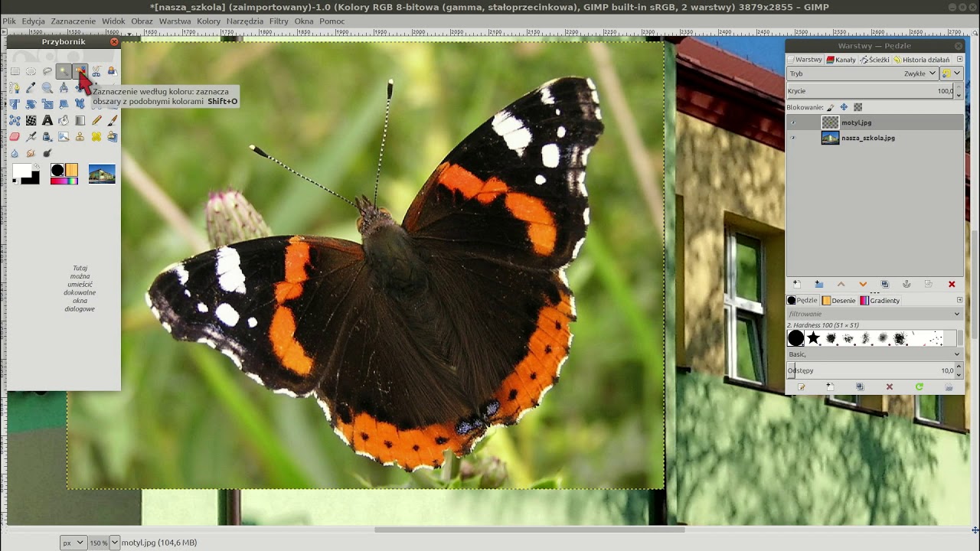
Task: Toggle lock alpha channel checkerboard icon
Action: [857, 107]
